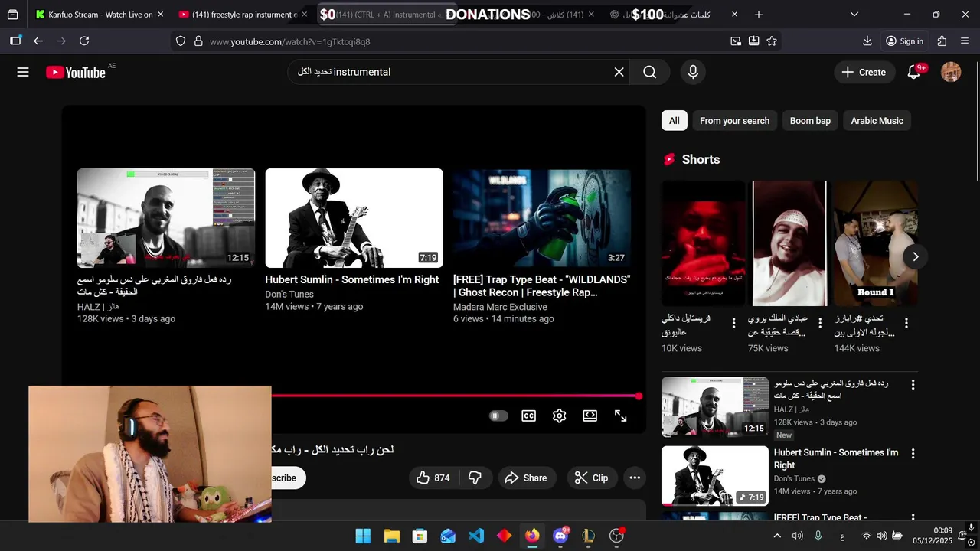The height and width of the screenshot is (551, 980).
Task: Open the Round 1 Short thumbnail
Action: [x=876, y=243]
